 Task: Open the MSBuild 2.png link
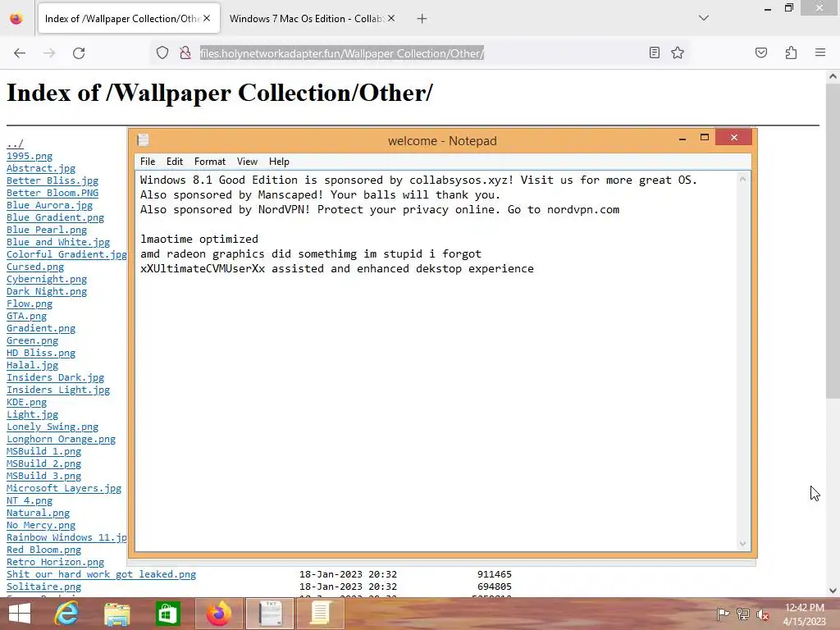point(44,464)
